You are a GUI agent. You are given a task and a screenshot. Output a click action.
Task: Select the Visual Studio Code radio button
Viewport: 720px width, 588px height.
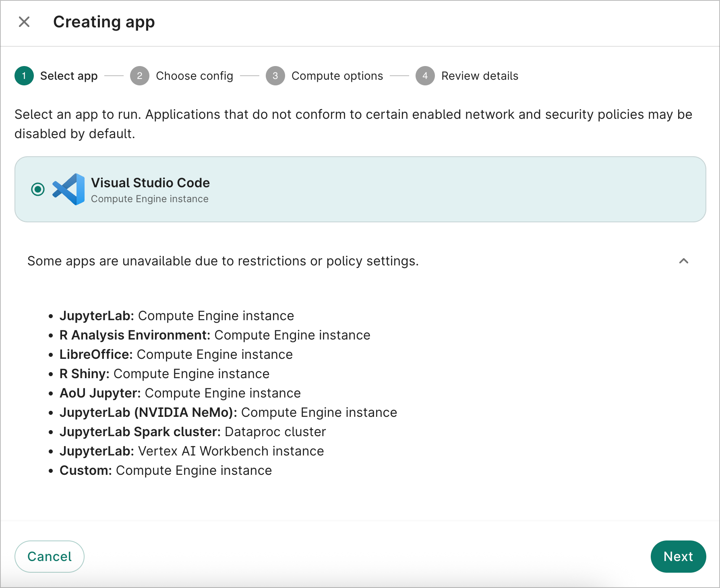[x=37, y=189]
